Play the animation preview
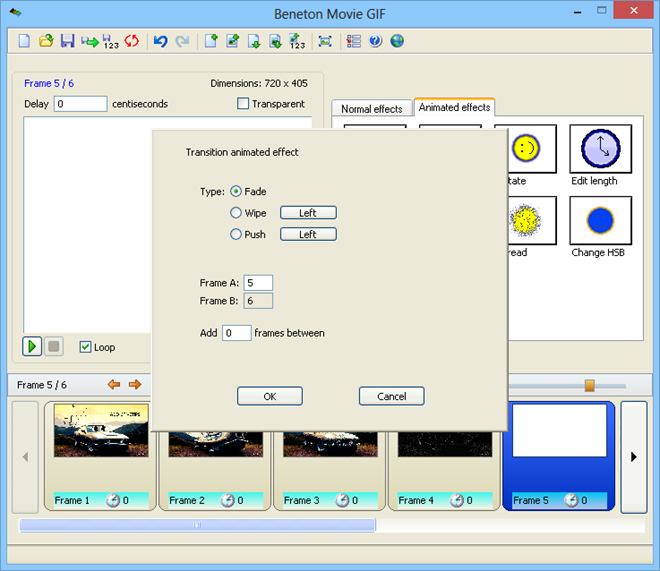 click(x=32, y=347)
